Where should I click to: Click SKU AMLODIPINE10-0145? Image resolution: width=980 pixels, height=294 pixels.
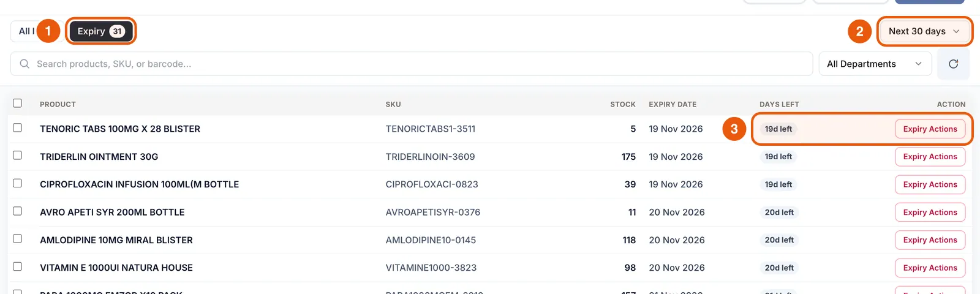click(431, 240)
